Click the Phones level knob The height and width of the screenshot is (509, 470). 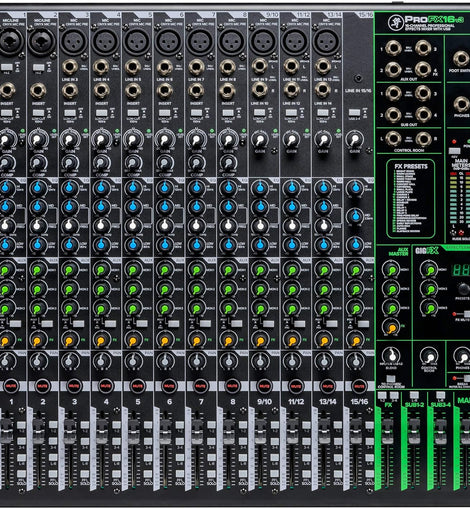[x=463, y=357]
